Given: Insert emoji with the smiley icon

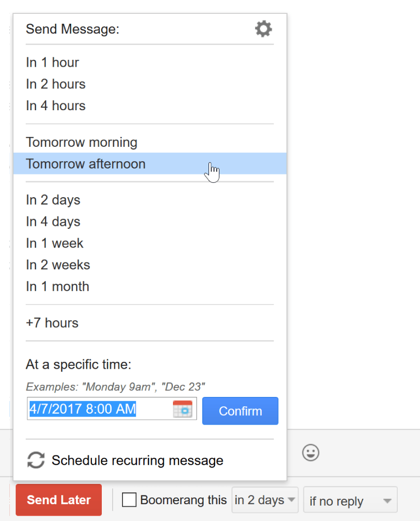Looking at the screenshot, I should pos(311,453).
